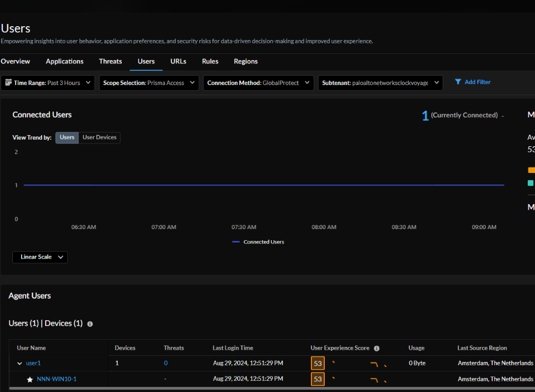Image resolution: width=535 pixels, height=392 pixels.
Task: Switch to the Threats tab
Action: [110, 61]
